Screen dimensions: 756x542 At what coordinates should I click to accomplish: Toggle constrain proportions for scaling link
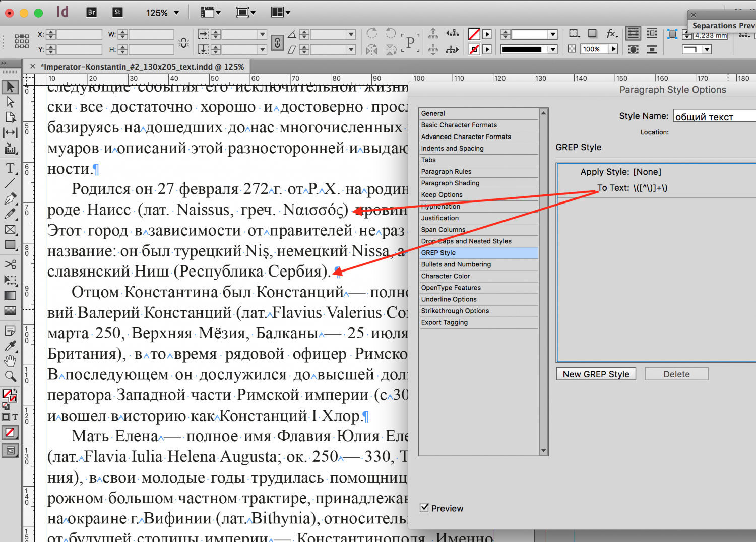(277, 43)
